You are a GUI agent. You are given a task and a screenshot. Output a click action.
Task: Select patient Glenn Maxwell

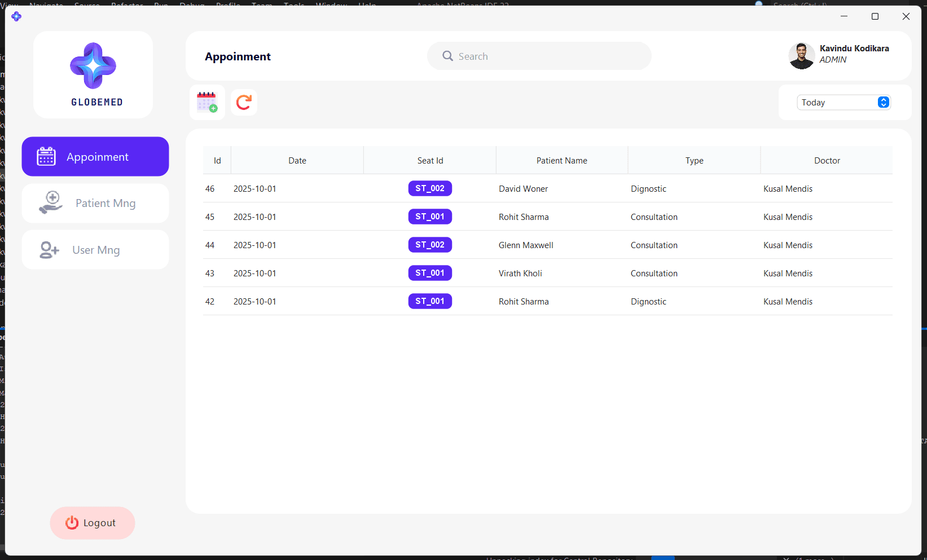(x=526, y=245)
